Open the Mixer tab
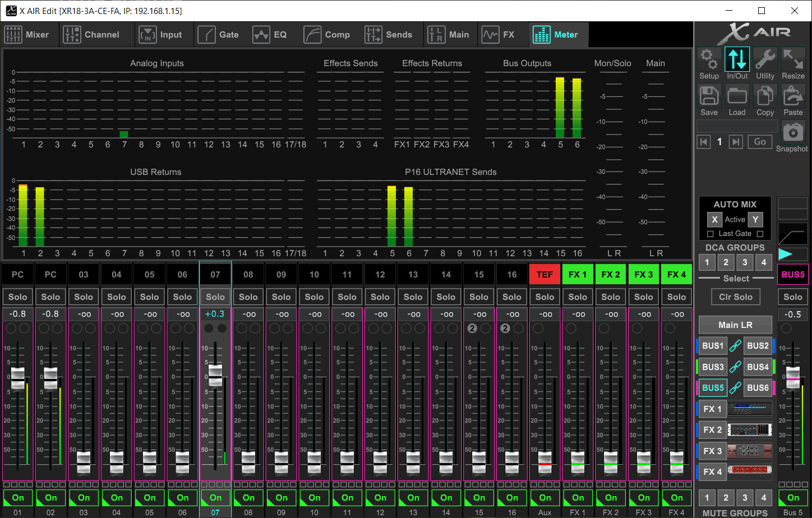Viewport: 812px width, 518px height. (27, 35)
